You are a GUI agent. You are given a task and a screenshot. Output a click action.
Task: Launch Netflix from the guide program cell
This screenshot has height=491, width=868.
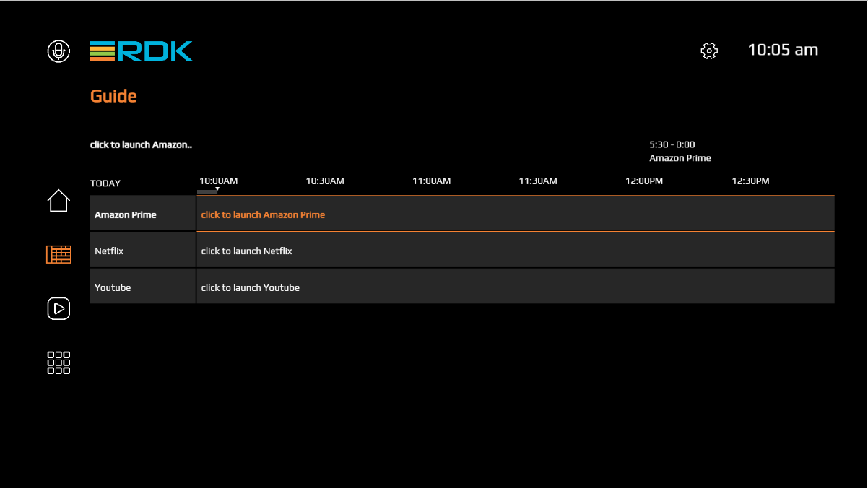(247, 251)
